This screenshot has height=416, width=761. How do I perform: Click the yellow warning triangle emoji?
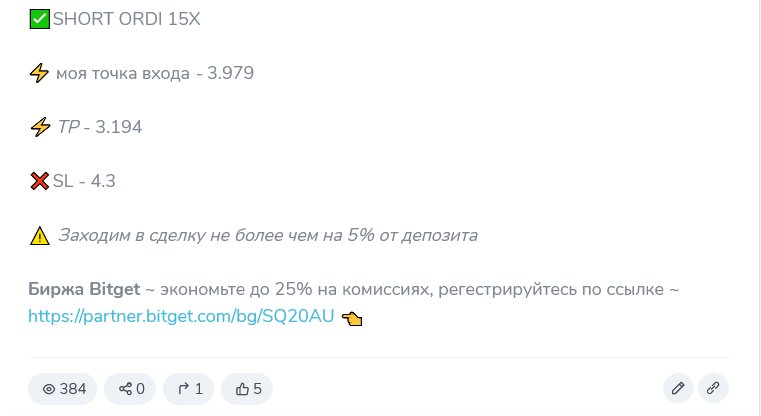click(39, 235)
